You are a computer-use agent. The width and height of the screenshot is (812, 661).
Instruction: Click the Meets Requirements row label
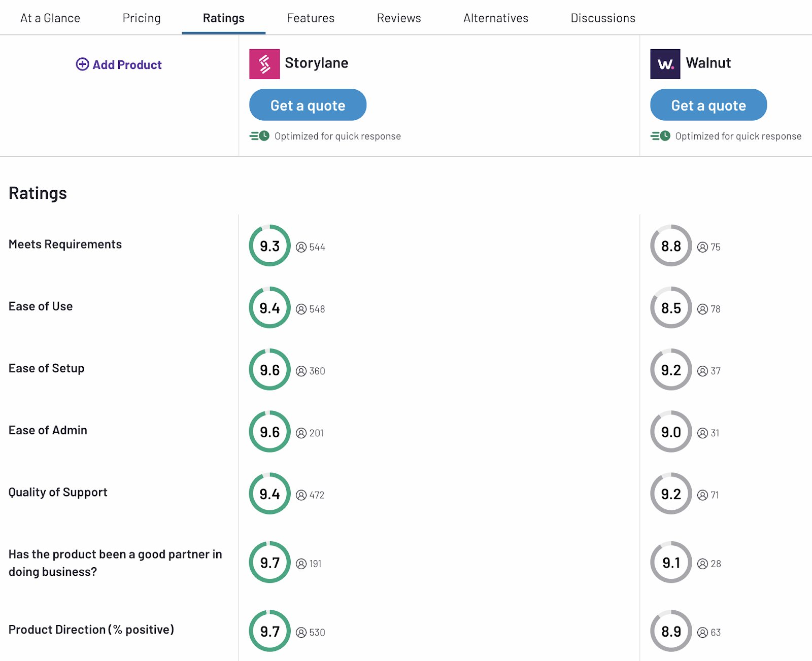click(65, 244)
